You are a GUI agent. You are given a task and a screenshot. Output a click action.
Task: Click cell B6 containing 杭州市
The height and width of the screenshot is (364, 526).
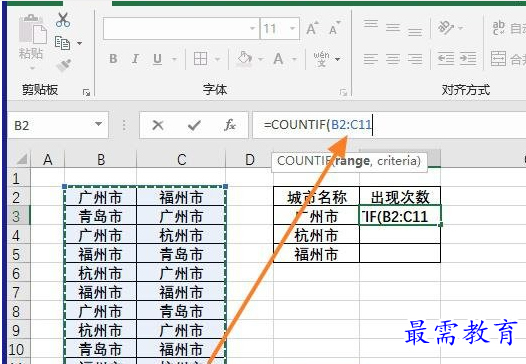tap(100, 273)
